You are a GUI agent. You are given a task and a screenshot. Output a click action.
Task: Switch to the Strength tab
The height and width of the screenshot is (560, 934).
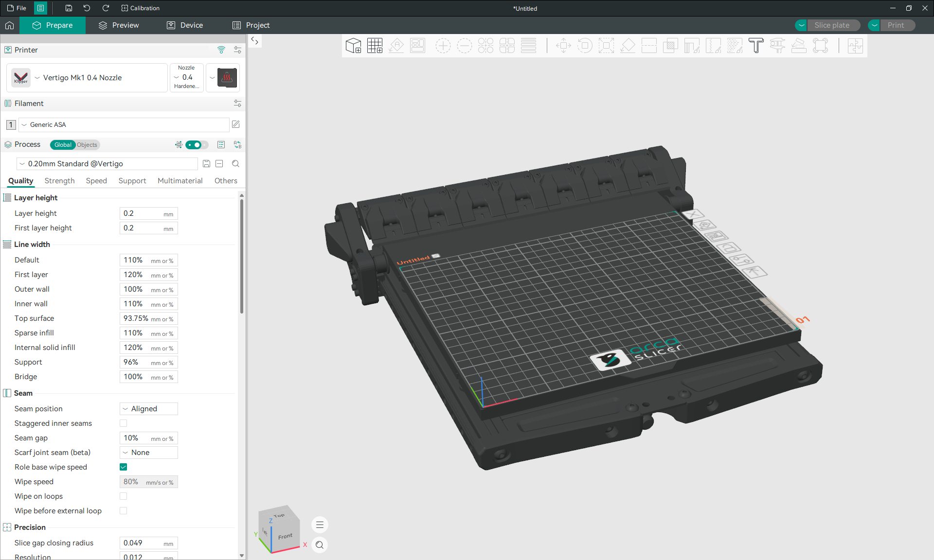click(60, 181)
